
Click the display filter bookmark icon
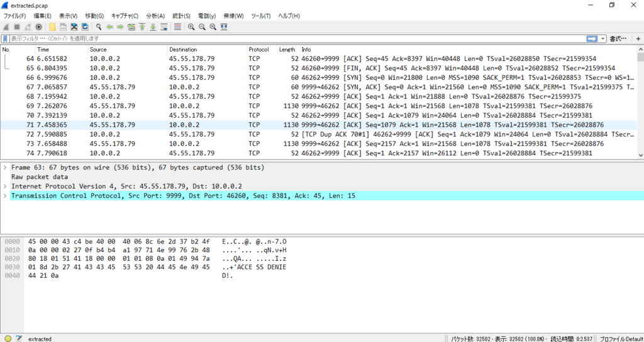tap(5, 38)
